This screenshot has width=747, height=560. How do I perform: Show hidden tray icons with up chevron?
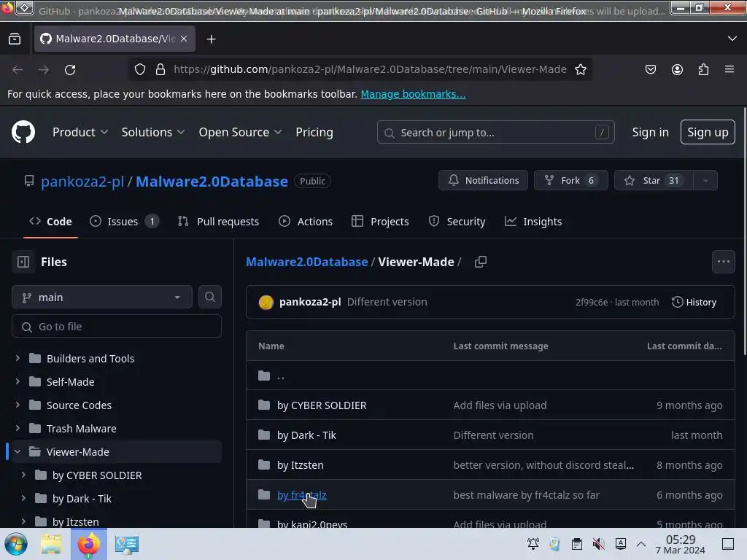click(x=641, y=544)
